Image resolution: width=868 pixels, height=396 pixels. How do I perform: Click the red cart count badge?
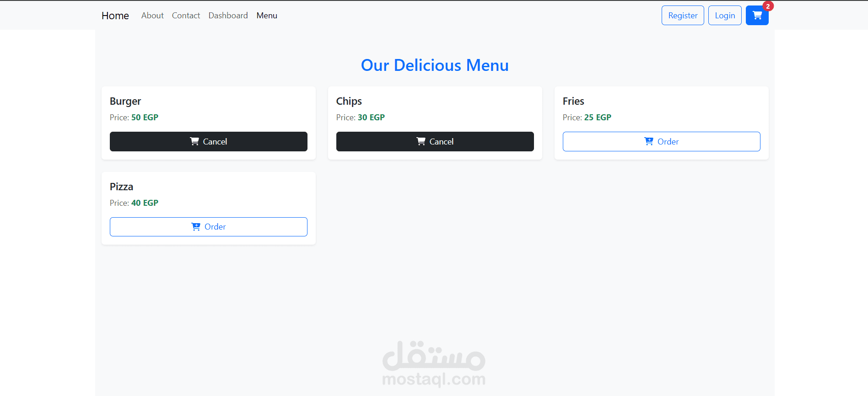coord(768,6)
